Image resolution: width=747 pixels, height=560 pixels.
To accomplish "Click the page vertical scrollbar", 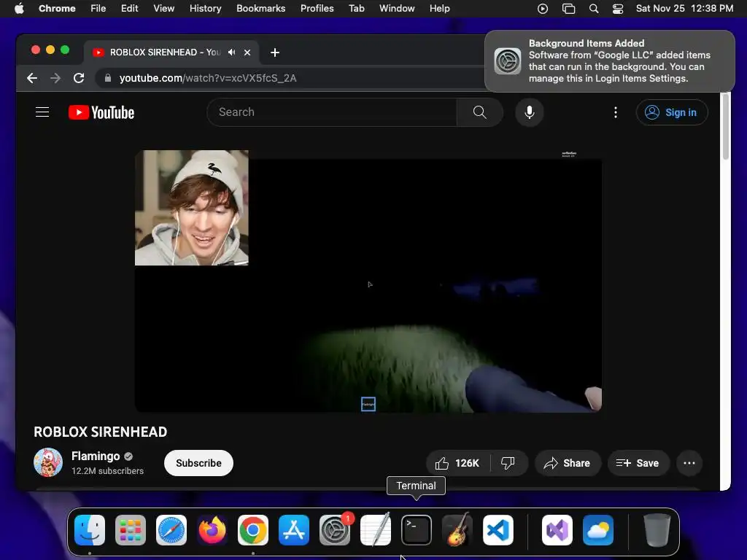I will 726,127.
